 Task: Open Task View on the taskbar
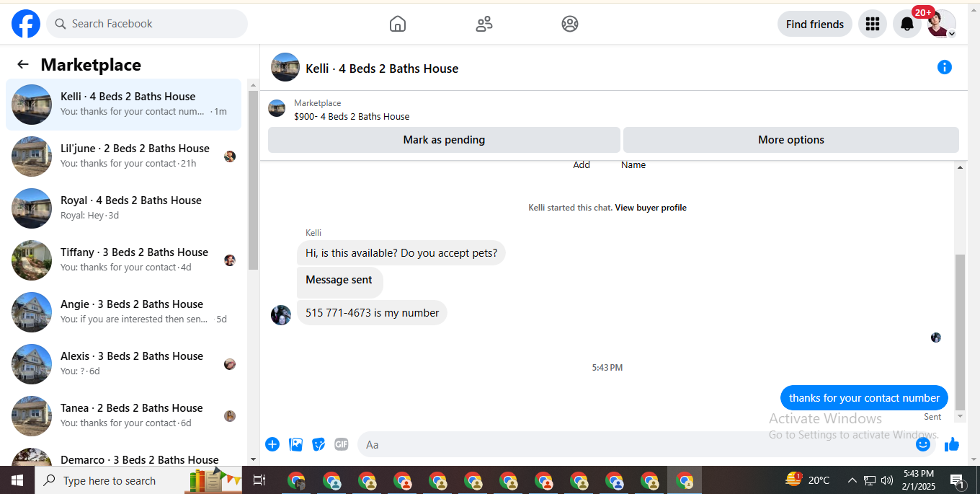point(259,480)
